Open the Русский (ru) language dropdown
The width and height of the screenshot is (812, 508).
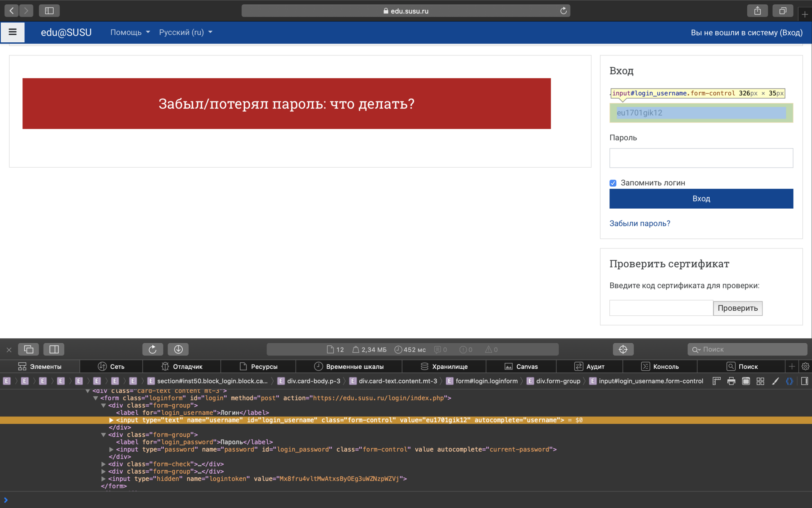186,32
